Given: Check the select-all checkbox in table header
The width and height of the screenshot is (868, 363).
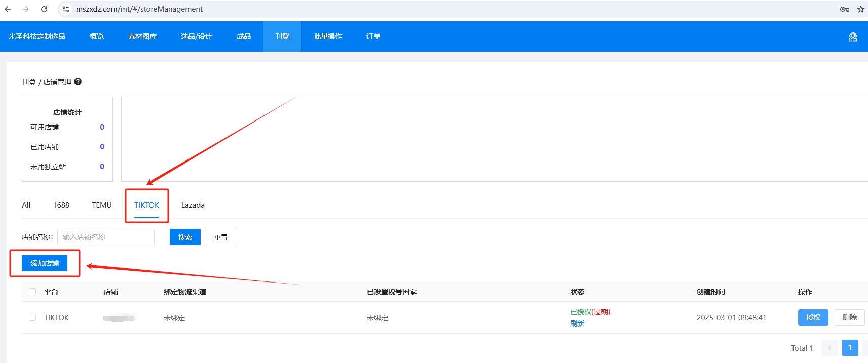Looking at the screenshot, I should [x=32, y=292].
